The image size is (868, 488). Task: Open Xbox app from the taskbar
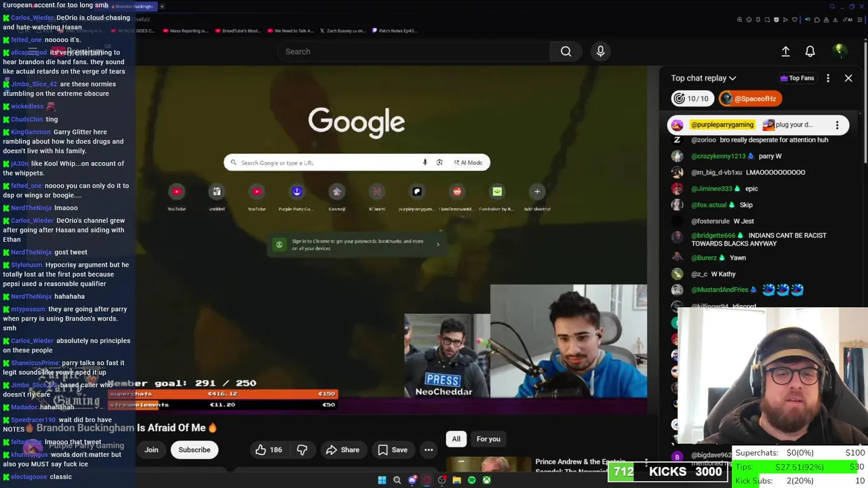(x=487, y=481)
